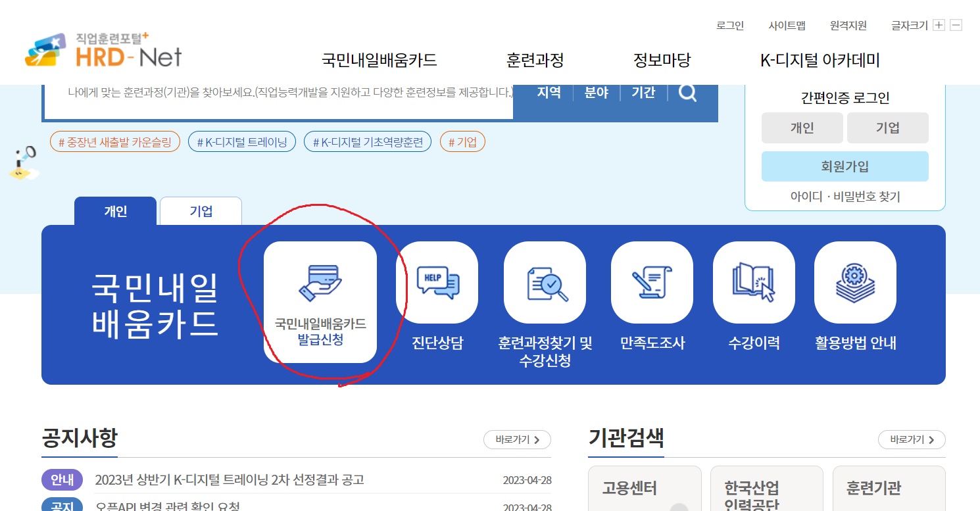Open 훈련과정 top menu
The height and width of the screenshot is (511, 980).
[x=535, y=61]
